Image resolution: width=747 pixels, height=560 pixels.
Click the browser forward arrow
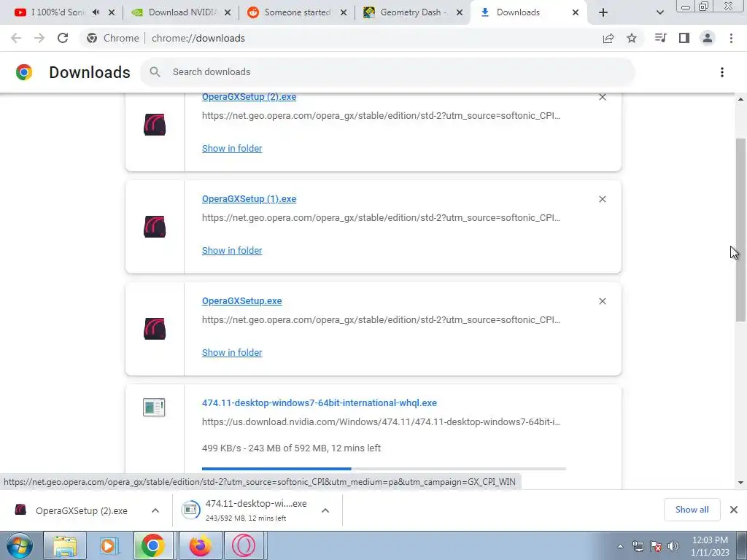pos(39,38)
